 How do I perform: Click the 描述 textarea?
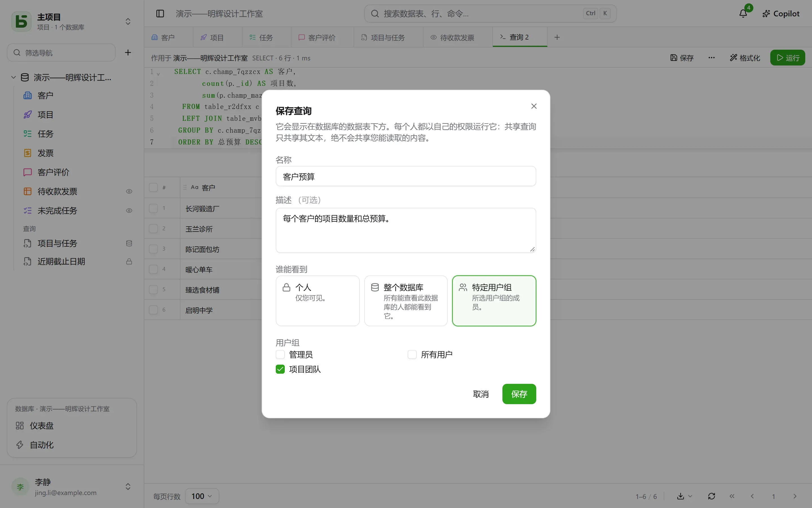pyautogui.click(x=406, y=230)
